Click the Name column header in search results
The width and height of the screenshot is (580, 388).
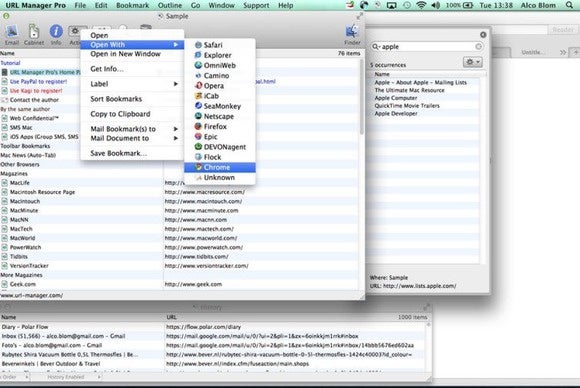382,74
